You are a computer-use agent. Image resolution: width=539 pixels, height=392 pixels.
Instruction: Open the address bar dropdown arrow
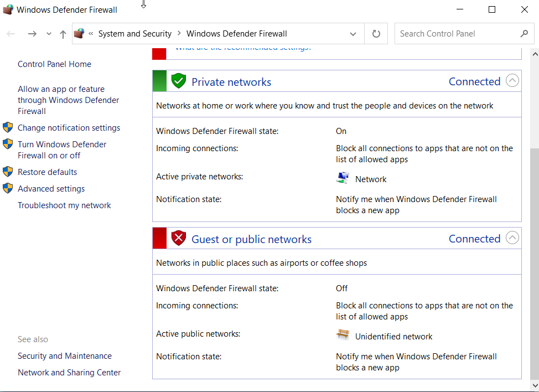(353, 33)
